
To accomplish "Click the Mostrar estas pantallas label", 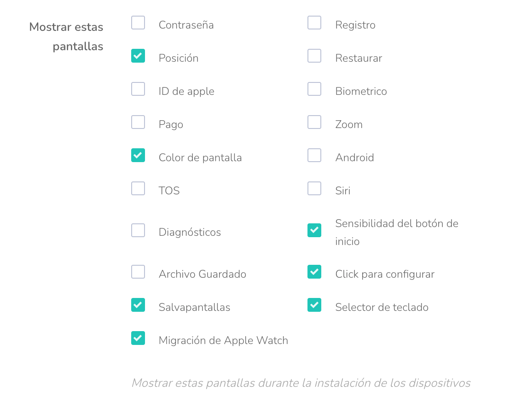I will pyautogui.click(x=66, y=36).
